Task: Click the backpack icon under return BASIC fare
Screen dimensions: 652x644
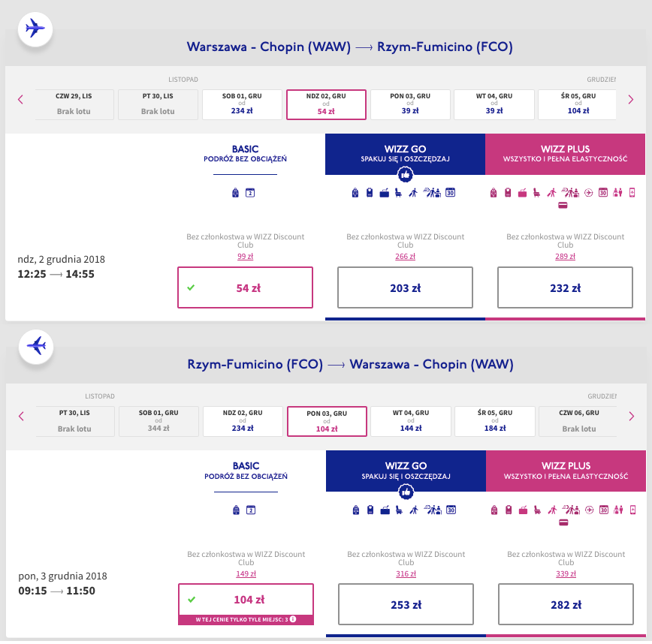Action: tap(236, 510)
